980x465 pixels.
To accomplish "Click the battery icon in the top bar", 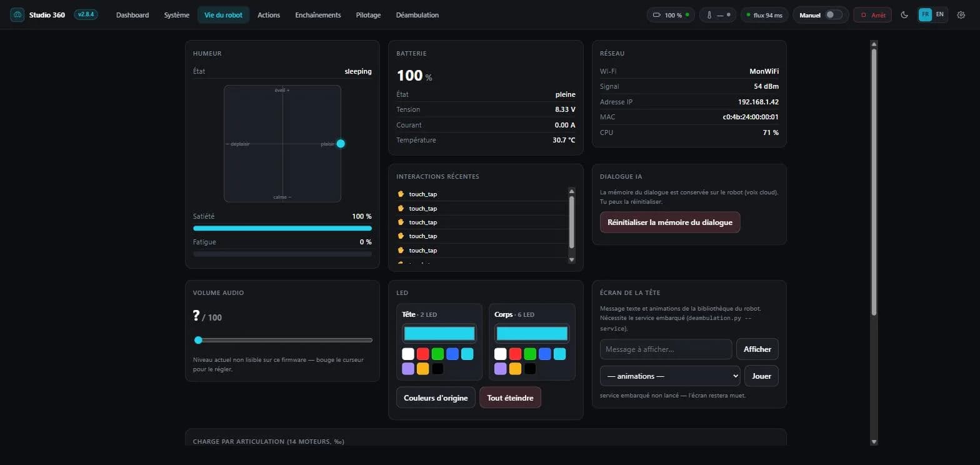I will pyautogui.click(x=657, y=15).
